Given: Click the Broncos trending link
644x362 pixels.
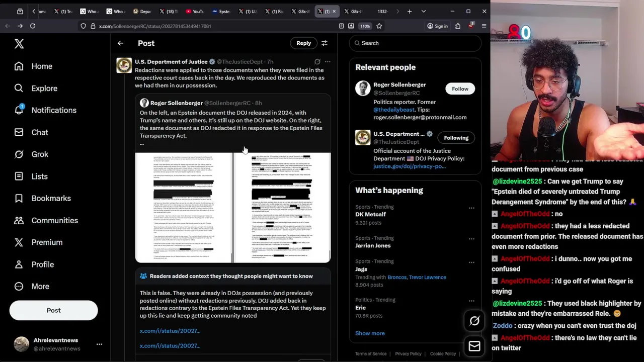Looking at the screenshot, I should point(398,278).
